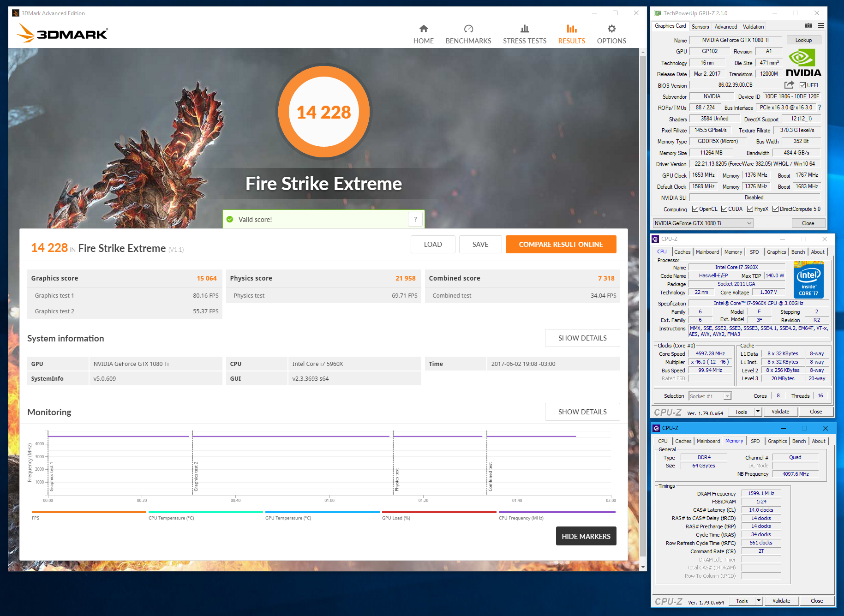Viewport: 844px width, 616px height.
Task: Toggle the CUDA checkbox
Action: [724, 209]
